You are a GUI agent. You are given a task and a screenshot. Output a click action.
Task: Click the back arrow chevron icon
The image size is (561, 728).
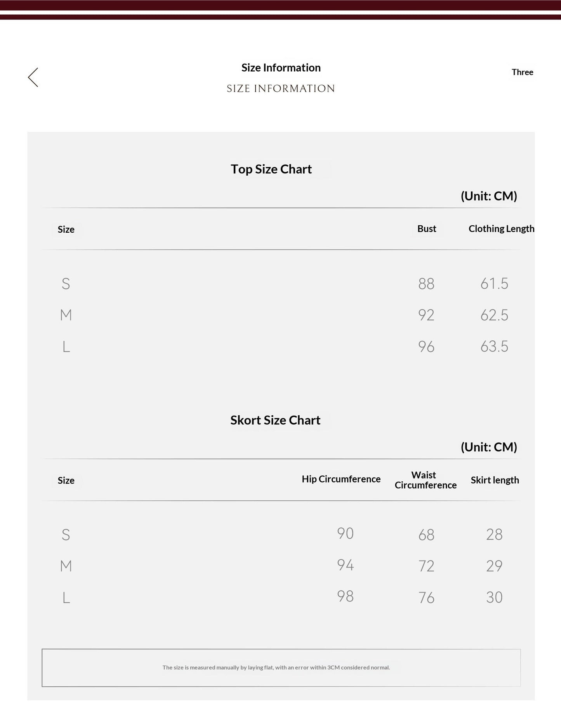(x=33, y=77)
